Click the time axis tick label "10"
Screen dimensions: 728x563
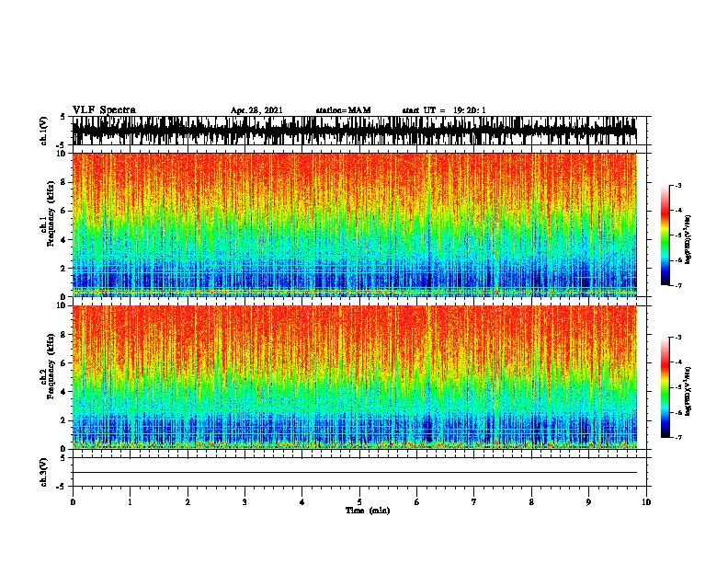(646, 502)
